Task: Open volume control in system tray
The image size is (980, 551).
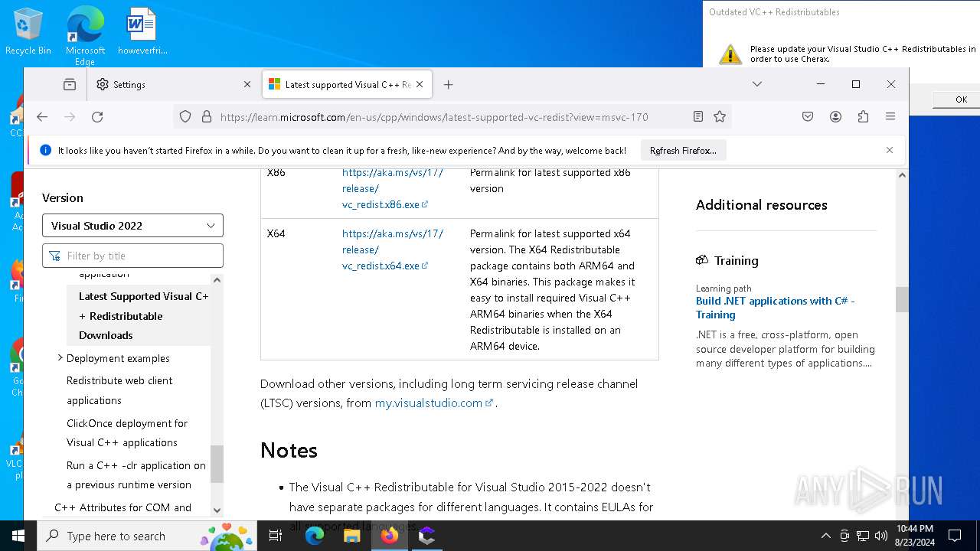Action: [881, 536]
